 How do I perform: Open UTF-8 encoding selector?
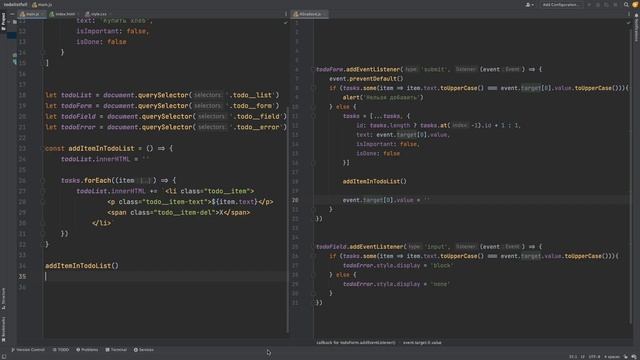point(594,356)
